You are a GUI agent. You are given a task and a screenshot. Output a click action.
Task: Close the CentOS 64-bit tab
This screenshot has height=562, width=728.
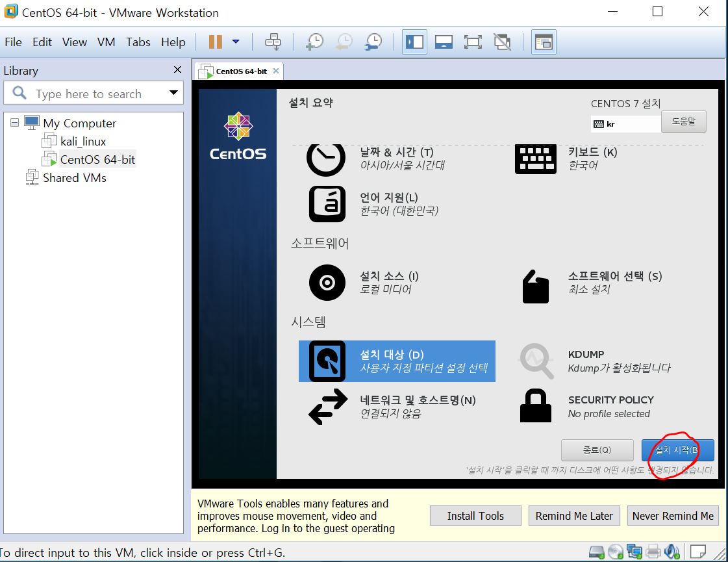[x=276, y=71]
